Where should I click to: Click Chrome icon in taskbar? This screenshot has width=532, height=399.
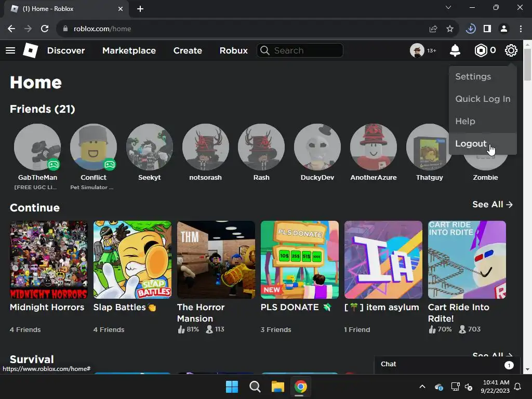[x=301, y=387]
